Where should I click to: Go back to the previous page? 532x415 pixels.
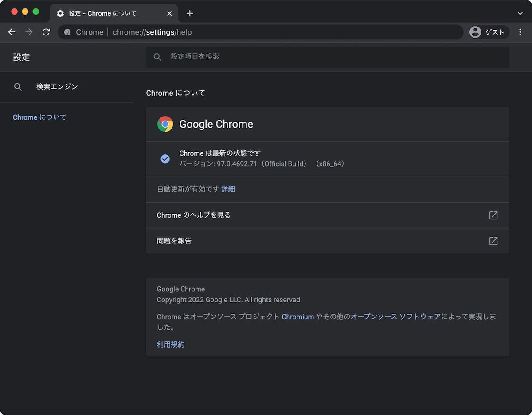[12, 32]
